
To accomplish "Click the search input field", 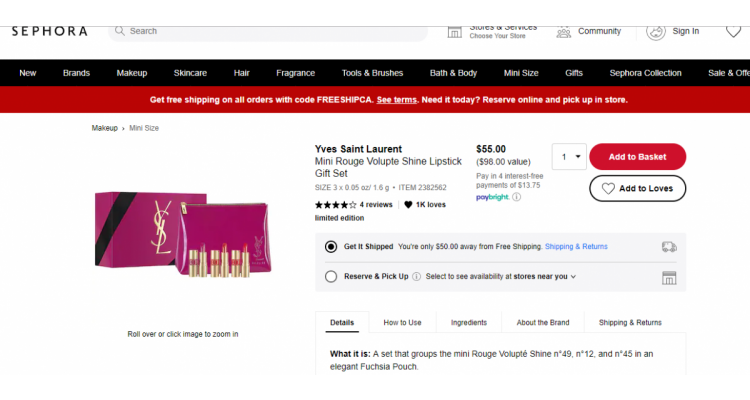I will click(x=268, y=32).
